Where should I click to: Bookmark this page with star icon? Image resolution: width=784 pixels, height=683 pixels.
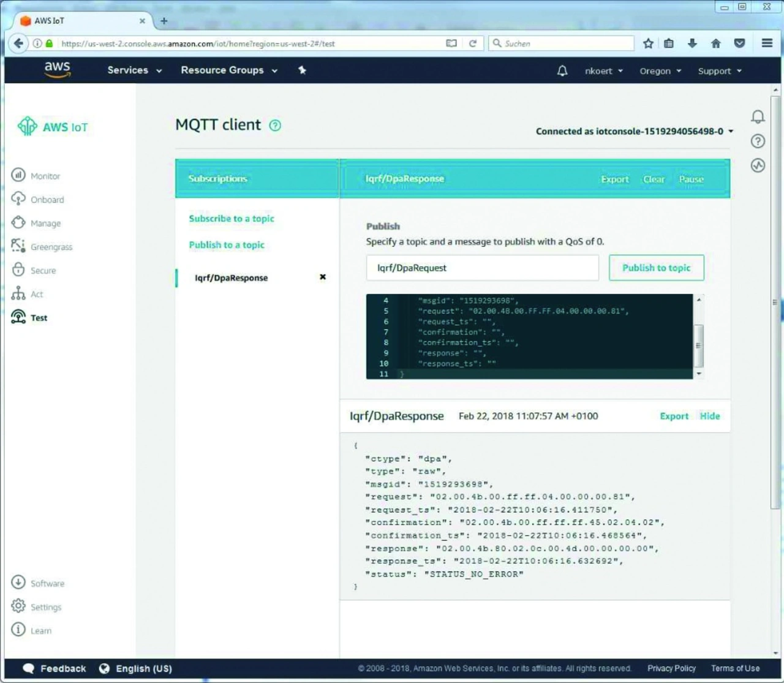pyautogui.click(x=648, y=43)
